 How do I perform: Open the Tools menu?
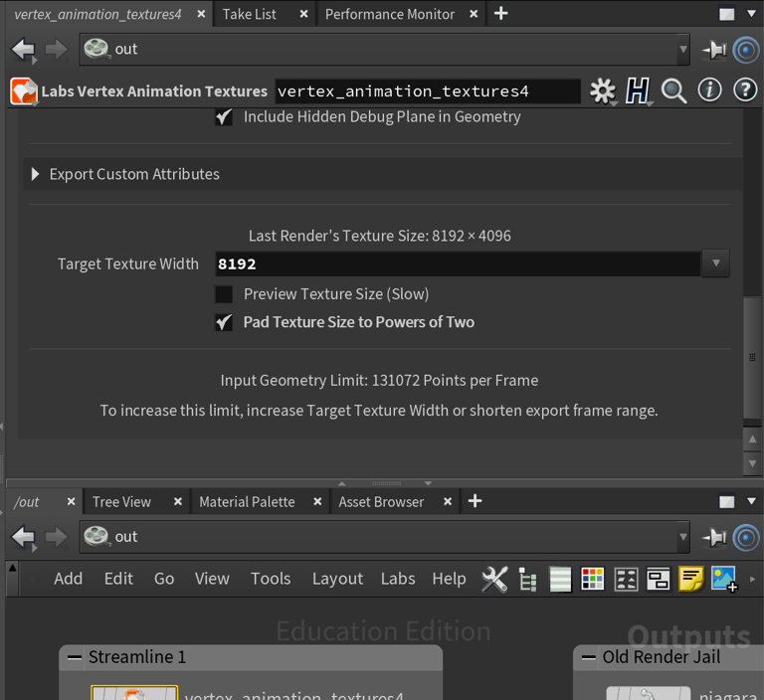click(x=271, y=579)
